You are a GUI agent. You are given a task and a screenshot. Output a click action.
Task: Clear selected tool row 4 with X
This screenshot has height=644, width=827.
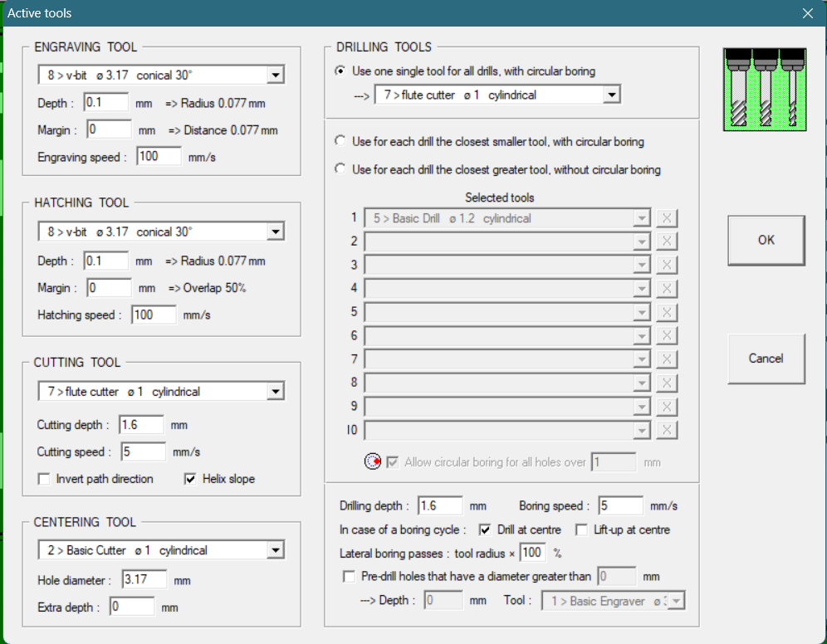click(x=667, y=289)
